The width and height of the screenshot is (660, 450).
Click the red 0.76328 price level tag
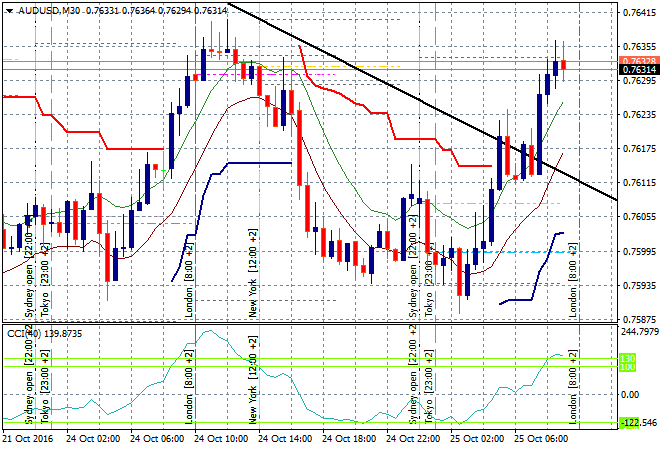639,61
